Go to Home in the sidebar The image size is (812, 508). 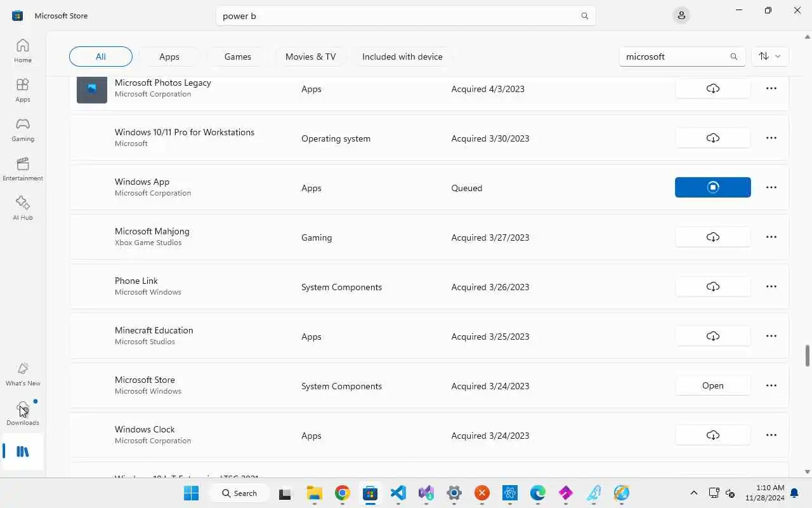[23, 51]
